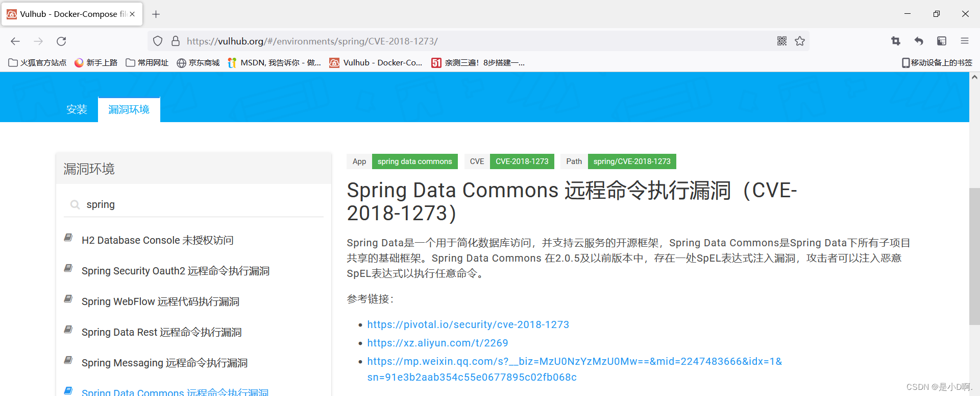980x396 pixels.
Task: Click the 漏洞环境 sidebar heading
Action: pos(89,169)
